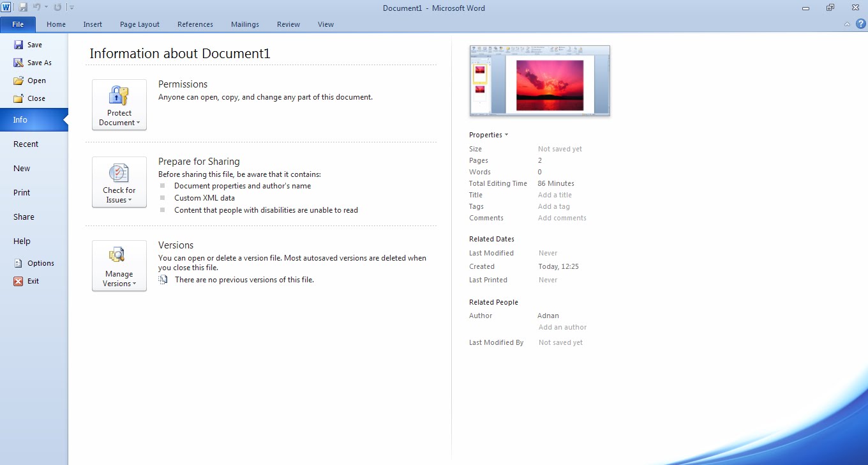This screenshot has height=465, width=868.
Task: Open the Undo history dropdown arrow
Action: coord(46,8)
